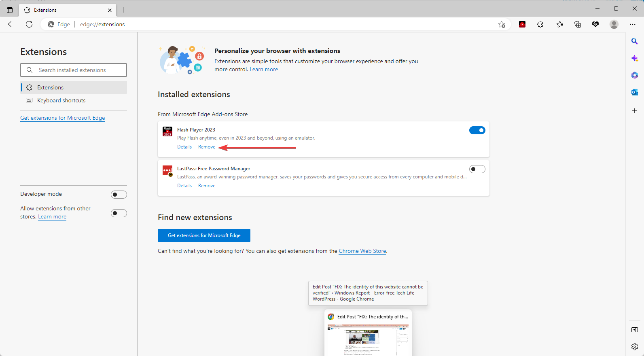Open the profile avatar icon
This screenshot has height=356, width=644.
tap(614, 24)
